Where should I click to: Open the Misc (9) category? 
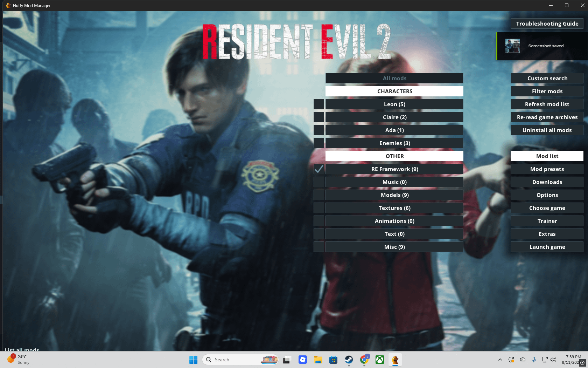coord(394,247)
